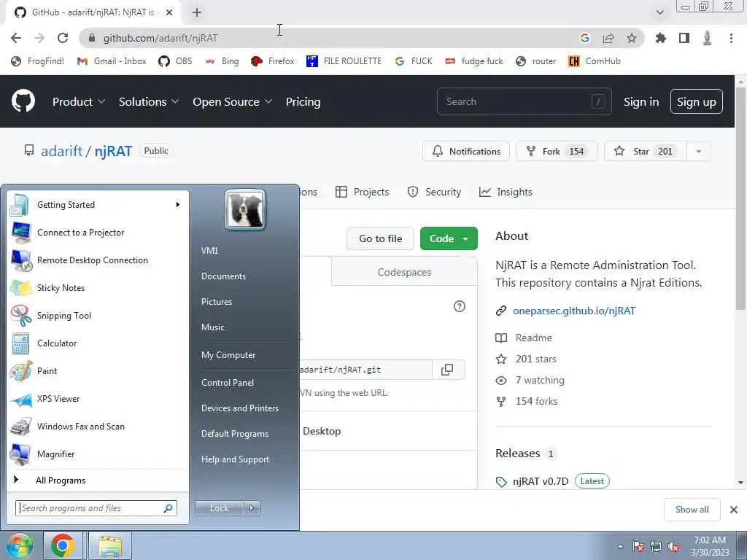This screenshot has height=560, width=747.
Task: Expand Getting Started submenu arrow
Action: tap(178, 205)
